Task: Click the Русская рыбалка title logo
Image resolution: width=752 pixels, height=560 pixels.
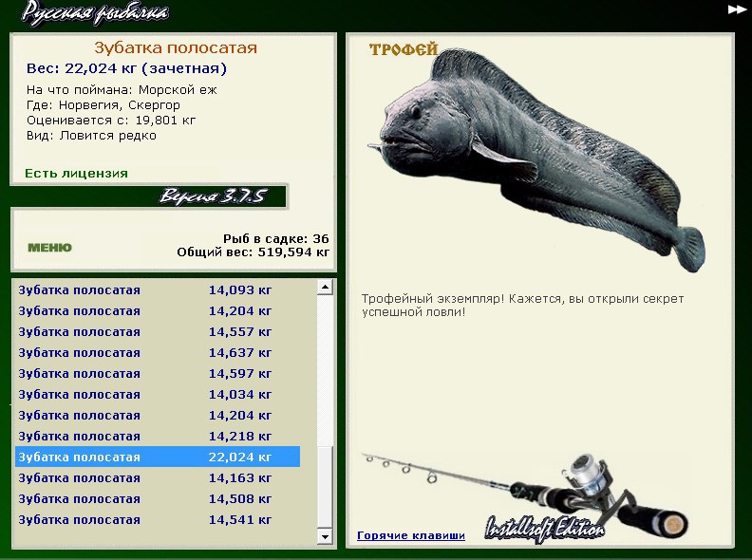Action: (x=95, y=12)
